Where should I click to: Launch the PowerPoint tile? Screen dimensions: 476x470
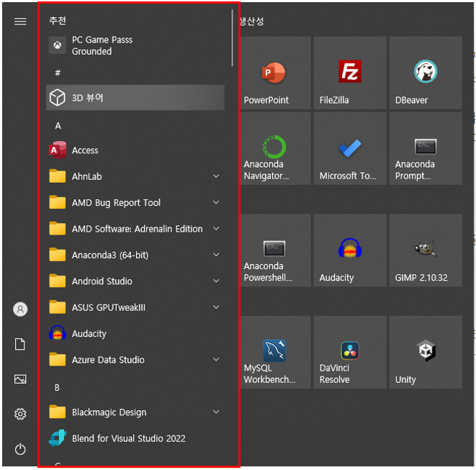(x=275, y=73)
